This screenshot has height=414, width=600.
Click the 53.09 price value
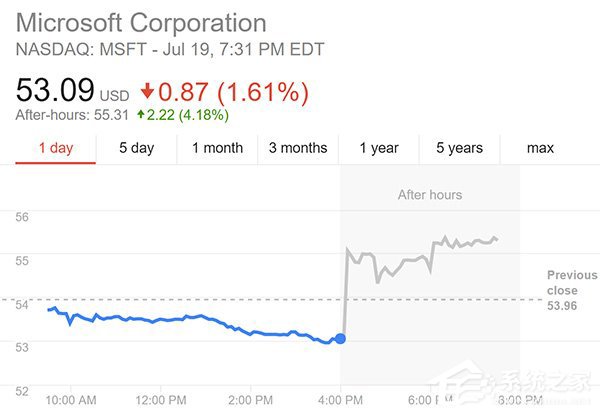tap(55, 90)
